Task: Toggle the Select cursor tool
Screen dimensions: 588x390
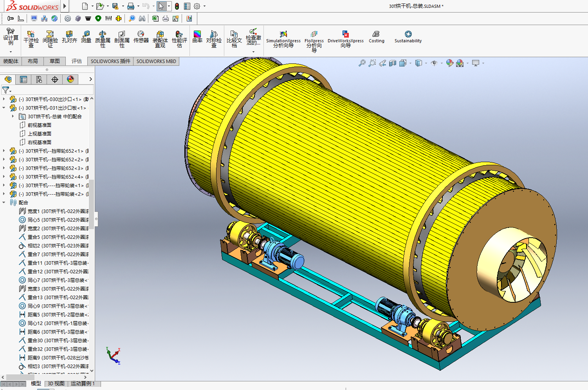Action: [161, 6]
